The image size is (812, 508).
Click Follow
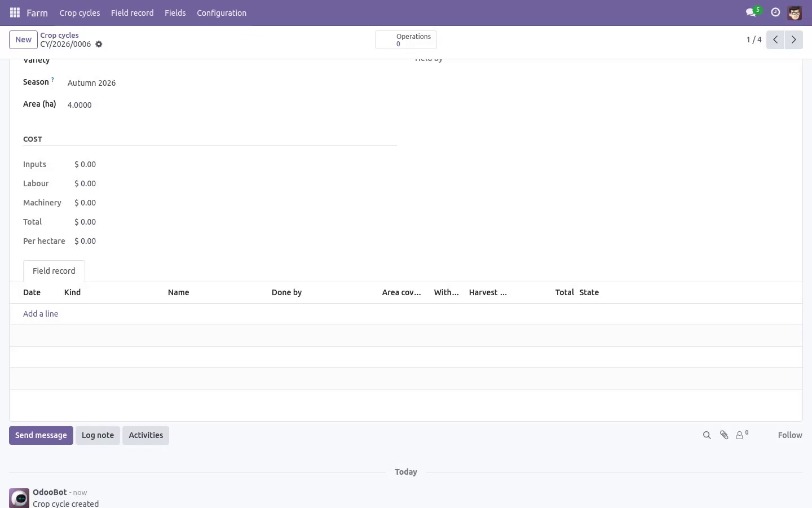click(790, 435)
